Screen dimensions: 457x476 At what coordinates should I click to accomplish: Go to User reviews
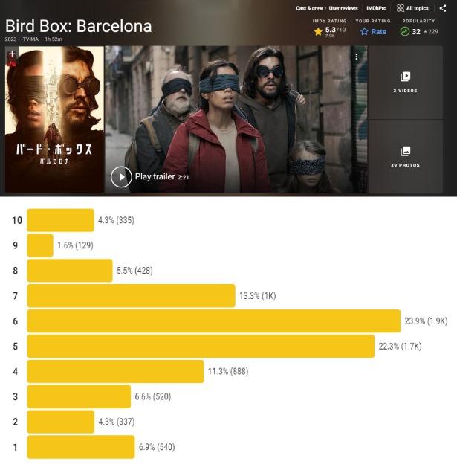[343, 8]
